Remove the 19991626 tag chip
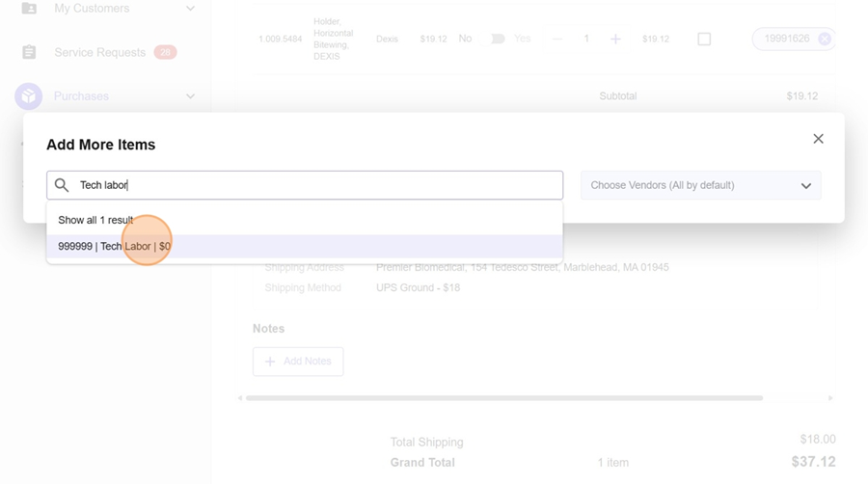 824,40
